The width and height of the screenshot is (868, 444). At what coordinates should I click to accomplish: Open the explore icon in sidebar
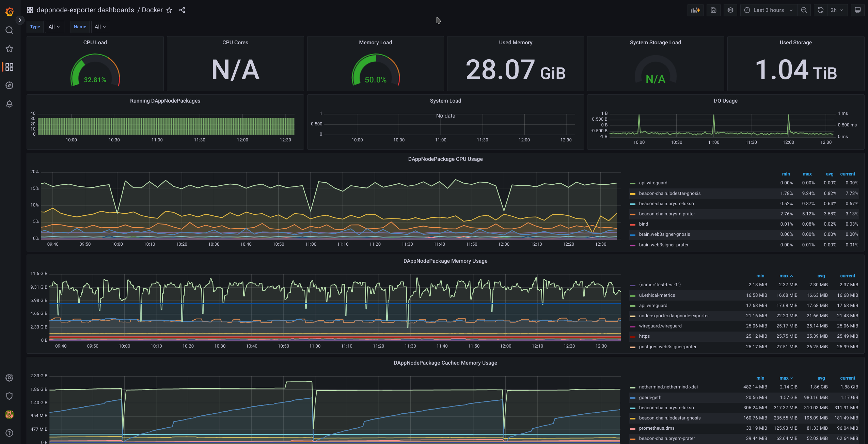pyautogui.click(x=9, y=86)
